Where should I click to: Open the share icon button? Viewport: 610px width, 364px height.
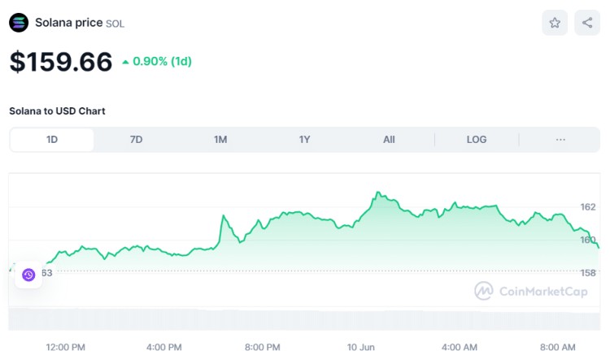coord(587,23)
